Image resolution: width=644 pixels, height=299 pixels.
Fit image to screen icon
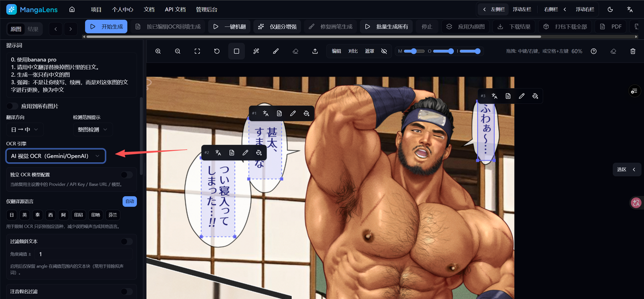coord(197,51)
